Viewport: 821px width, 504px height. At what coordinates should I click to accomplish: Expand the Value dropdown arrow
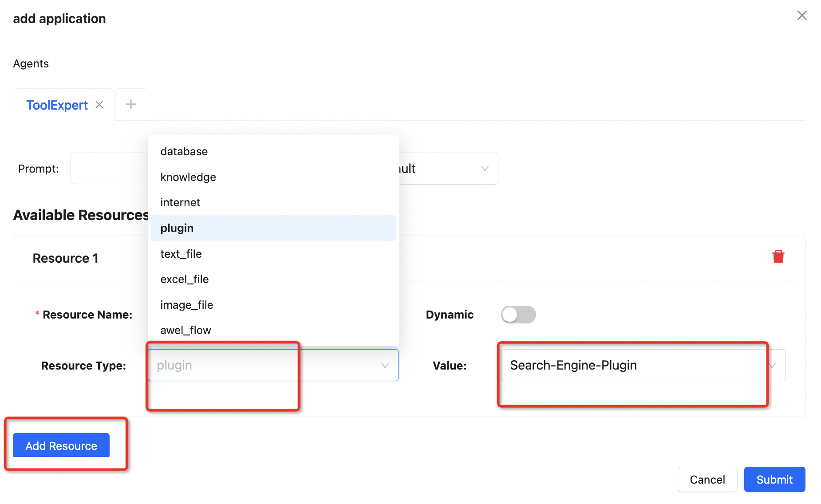[x=773, y=365]
